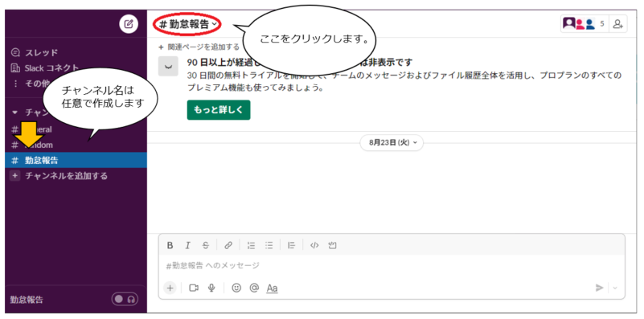
Task: Apply ordered list formatting
Action: click(251, 246)
